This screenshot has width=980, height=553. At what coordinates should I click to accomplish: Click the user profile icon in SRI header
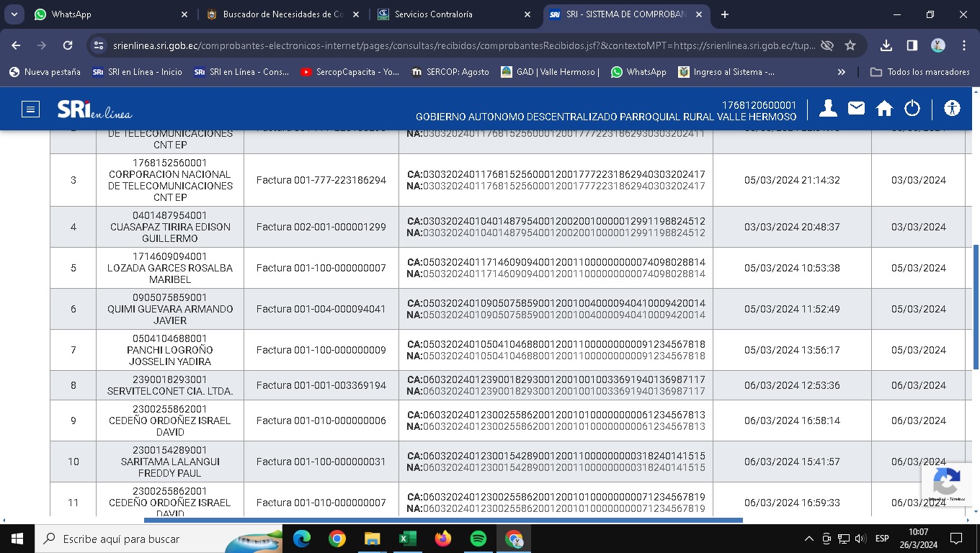coord(828,109)
